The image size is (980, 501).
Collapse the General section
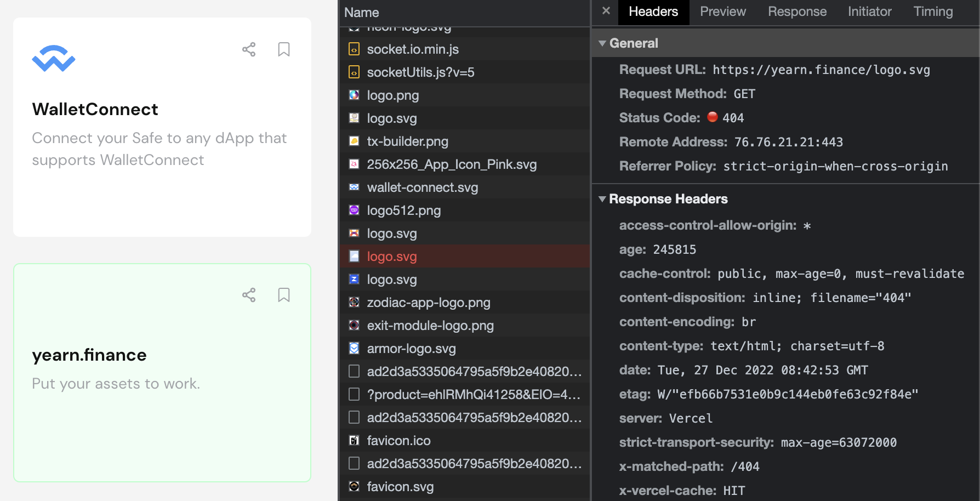tap(602, 43)
